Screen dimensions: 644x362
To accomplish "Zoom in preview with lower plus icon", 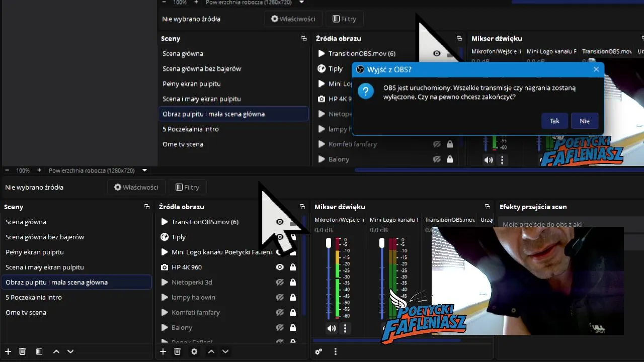I will (39, 170).
